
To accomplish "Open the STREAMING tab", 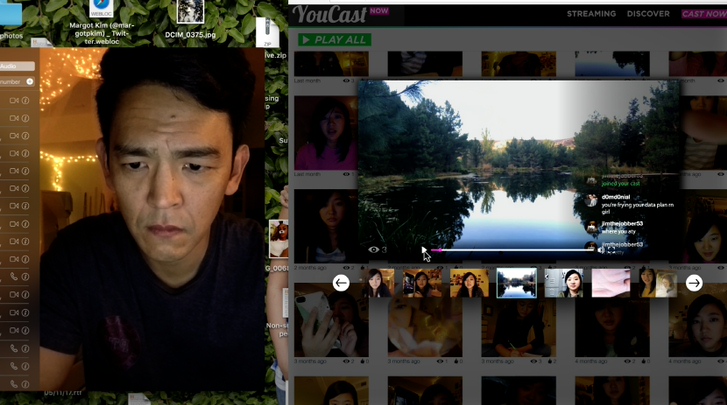I will 591,14.
